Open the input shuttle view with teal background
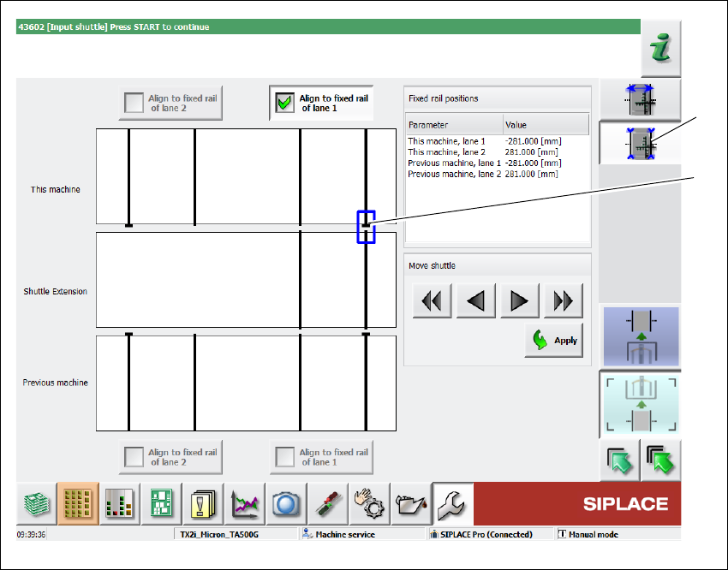Viewport: 728px width, 570px height. [641, 405]
